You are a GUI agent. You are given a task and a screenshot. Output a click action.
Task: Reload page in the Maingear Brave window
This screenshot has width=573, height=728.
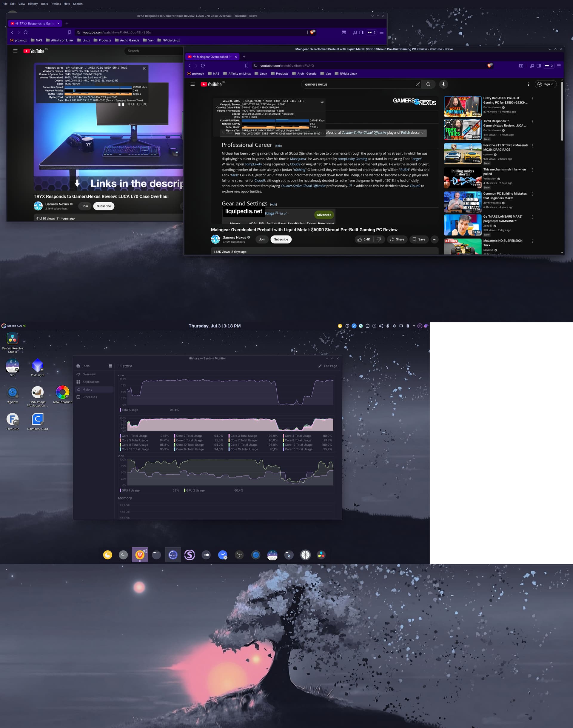click(203, 66)
